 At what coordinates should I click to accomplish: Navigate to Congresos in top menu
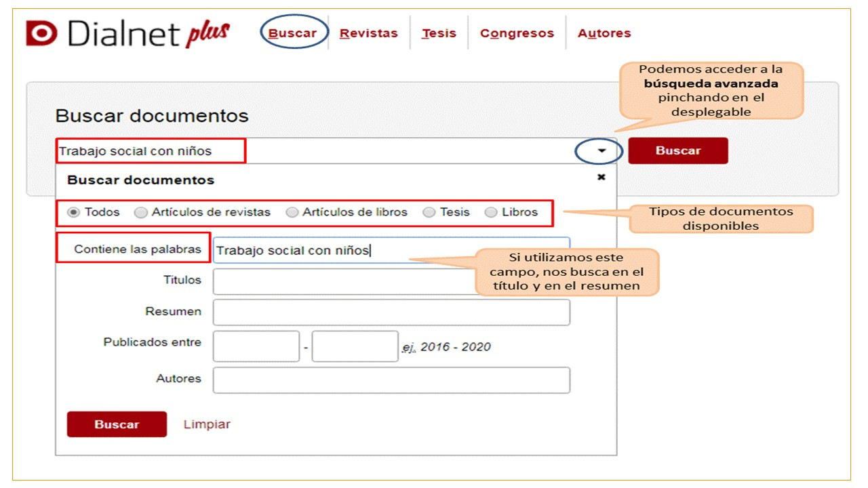click(517, 33)
